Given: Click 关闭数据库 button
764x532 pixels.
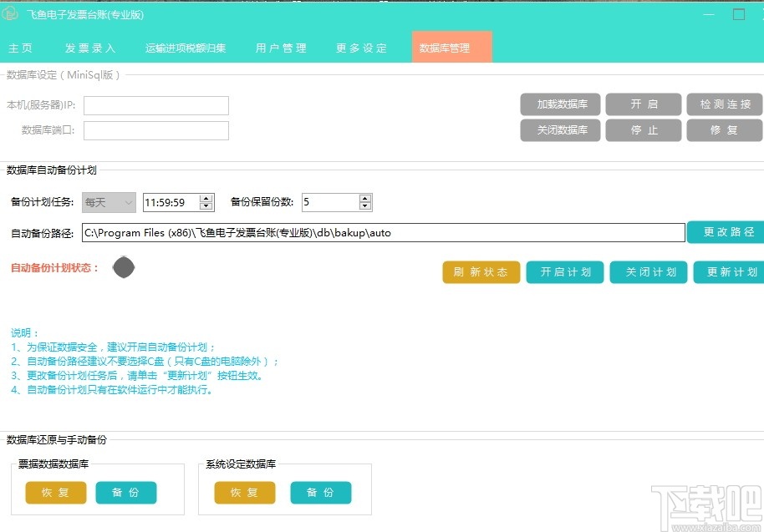Looking at the screenshot, I should [x=560, y=130].
